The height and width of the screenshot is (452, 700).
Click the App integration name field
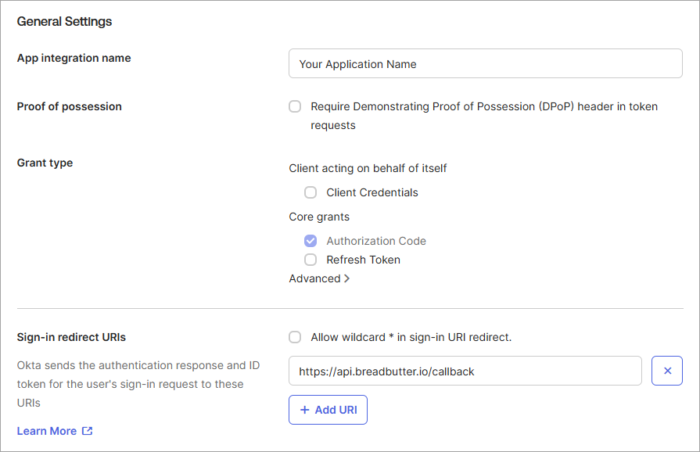pyautogui.click(x=485, y=64)
